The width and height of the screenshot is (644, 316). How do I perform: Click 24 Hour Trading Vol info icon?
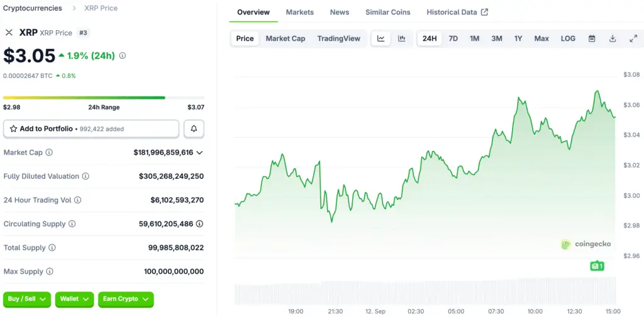tap(77, 200)
